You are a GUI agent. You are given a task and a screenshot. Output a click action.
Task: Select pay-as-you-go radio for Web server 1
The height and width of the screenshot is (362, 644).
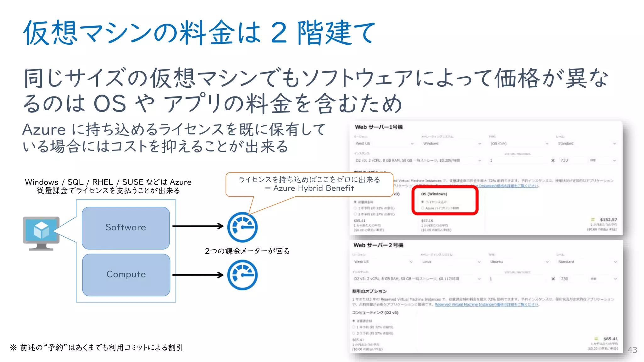pos(355,202)
